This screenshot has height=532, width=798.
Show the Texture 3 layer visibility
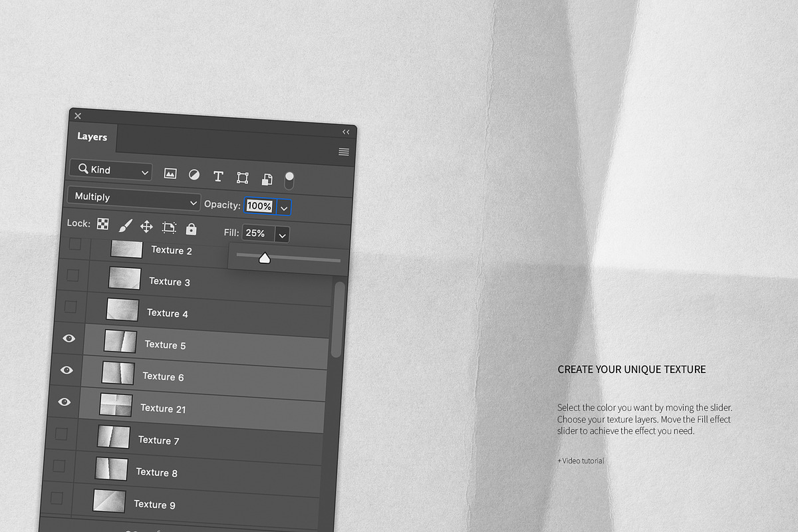coord(73,275)
